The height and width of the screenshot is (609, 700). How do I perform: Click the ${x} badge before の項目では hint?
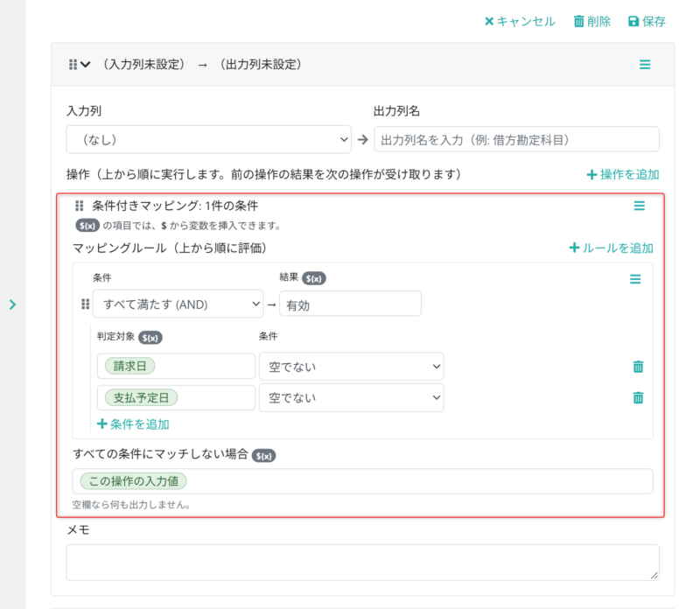[87, 226]
